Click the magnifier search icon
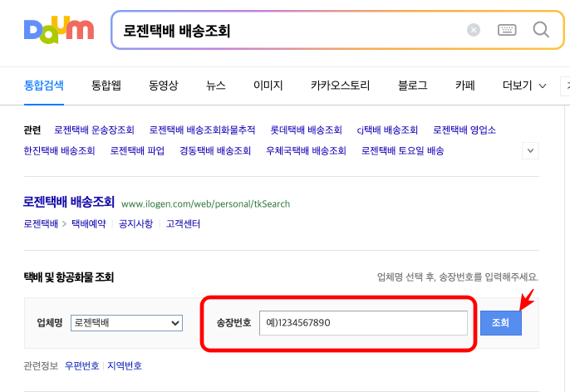This screenshot has height=392, width=570. pos(541,30)
